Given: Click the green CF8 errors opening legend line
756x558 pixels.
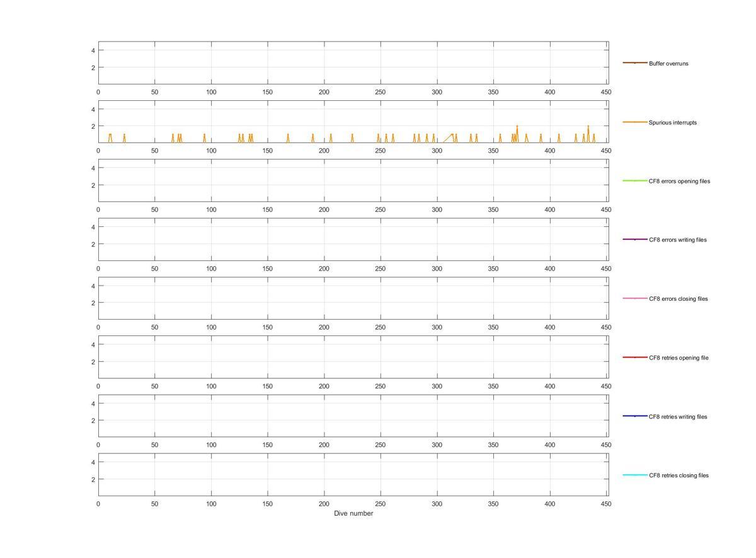Looking at the screenshot, I should pyautogui.click(x=635, y=181).
